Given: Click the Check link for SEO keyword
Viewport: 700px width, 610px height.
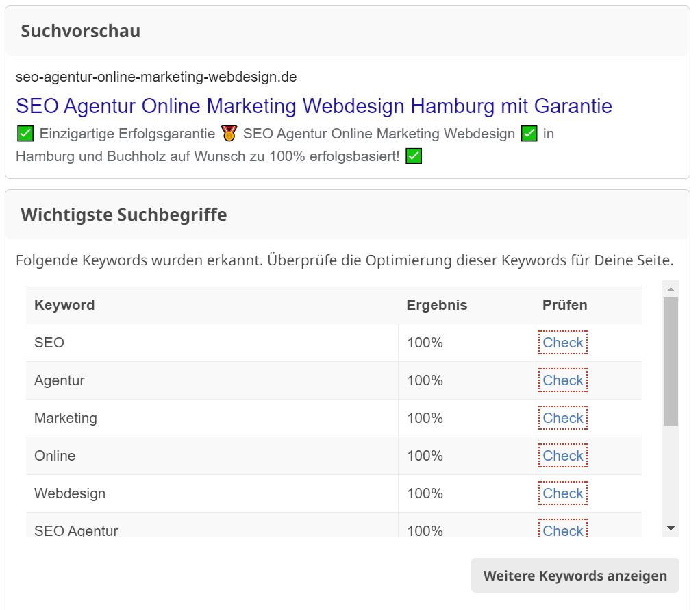Looking at the screenshot, I should click(563, 343).
